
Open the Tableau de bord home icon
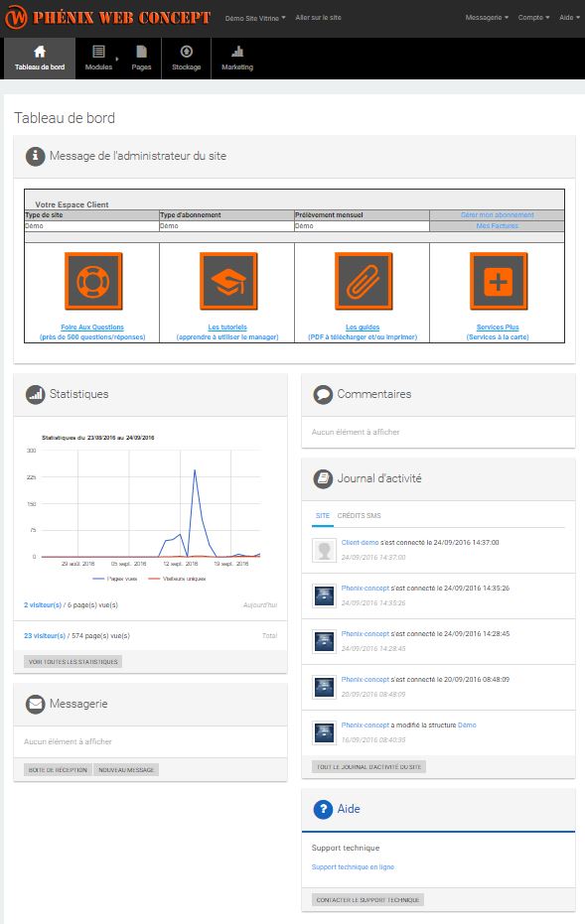pos(40,52)
